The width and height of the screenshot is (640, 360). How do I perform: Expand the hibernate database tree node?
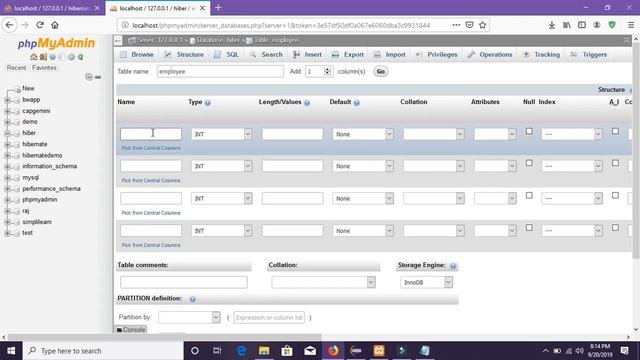pos(7,144)
